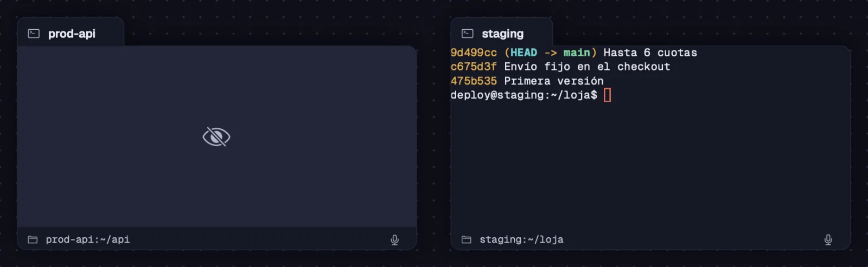868x267 pixels.
Task: Reveal hidden prod-api terminal via crossed-eye icon
Action: tap(216, 136)
